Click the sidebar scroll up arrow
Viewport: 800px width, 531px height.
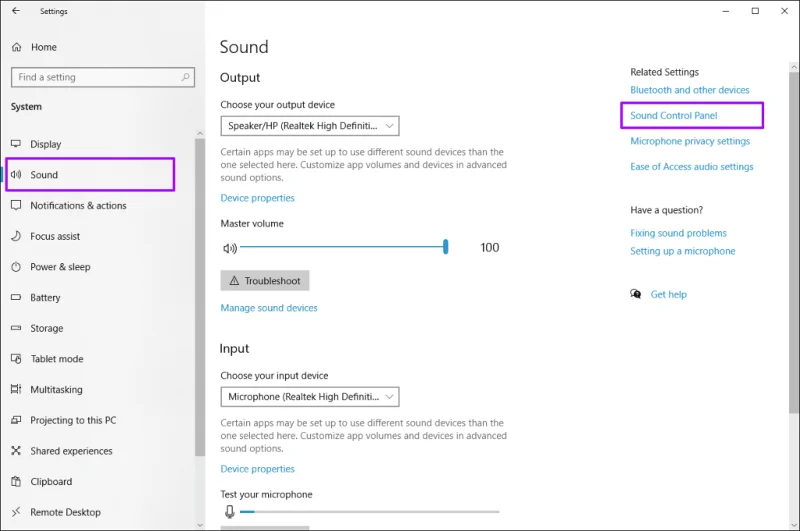pyautogui.click(x=199, y=133)
